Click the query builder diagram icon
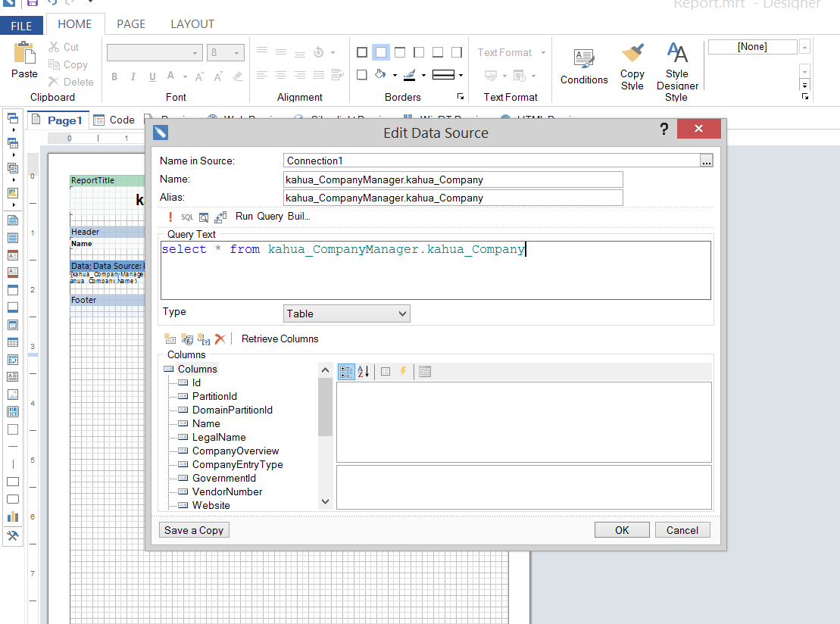 tap(220, 217)
